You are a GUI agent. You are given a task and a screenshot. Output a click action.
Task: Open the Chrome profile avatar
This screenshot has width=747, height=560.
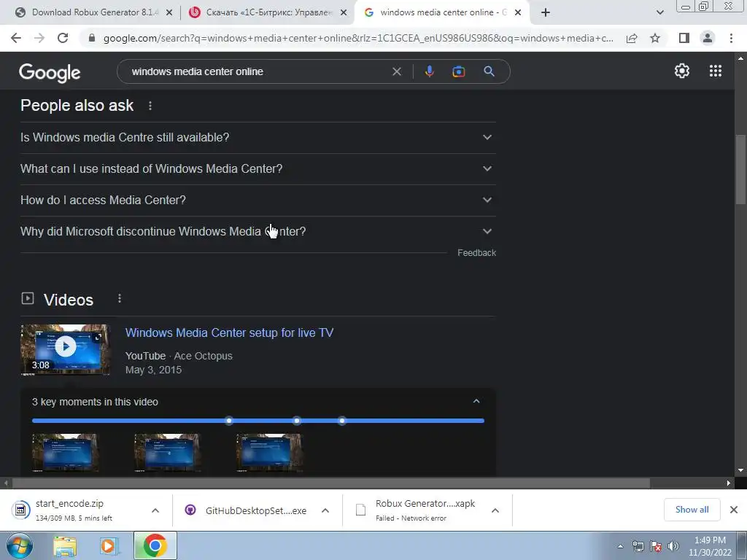pyautogui.click(x=708, y=38)
